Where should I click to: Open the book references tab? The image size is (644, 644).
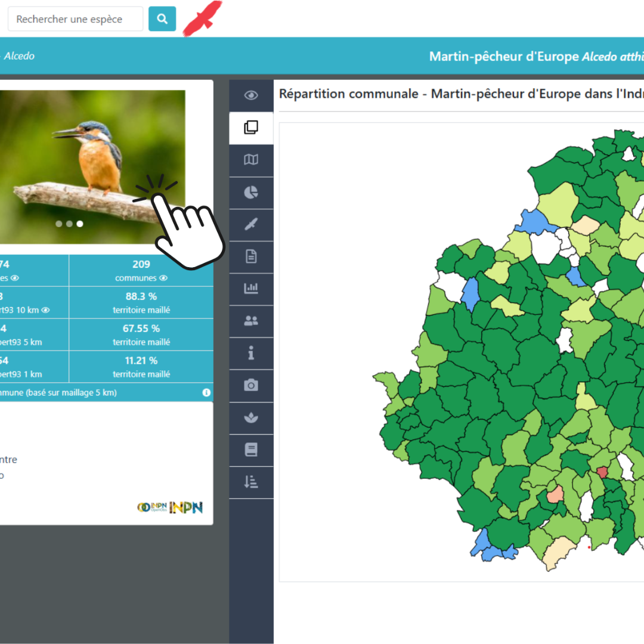tap(251, 450)
